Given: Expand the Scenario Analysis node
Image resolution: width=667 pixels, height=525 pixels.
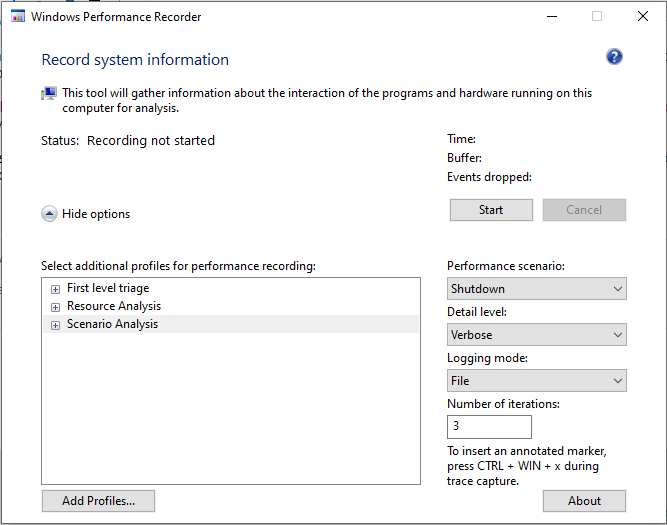Looking at the screenshot, I should click(55, 325).
